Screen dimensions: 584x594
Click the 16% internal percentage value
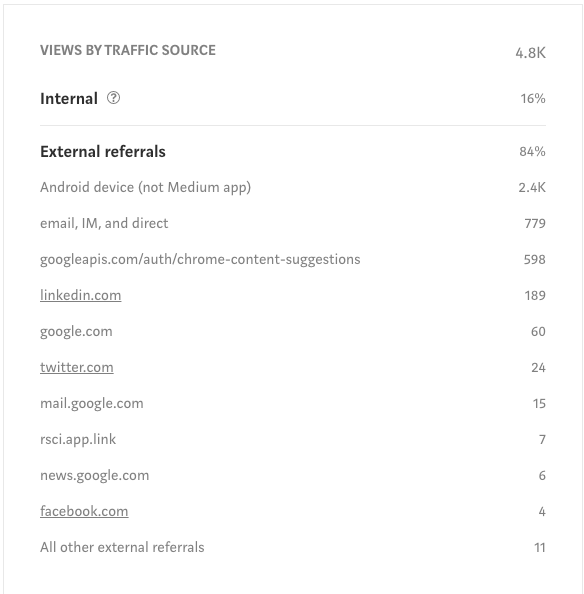tap(533, 98)
